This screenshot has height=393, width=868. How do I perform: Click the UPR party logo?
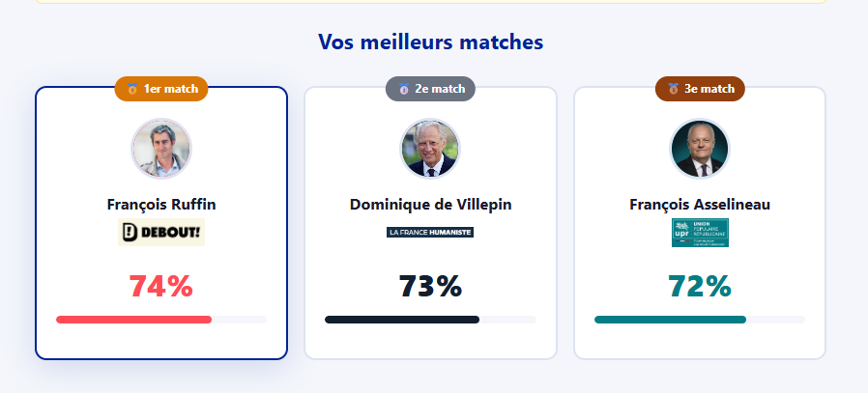[x=700, y=233]
